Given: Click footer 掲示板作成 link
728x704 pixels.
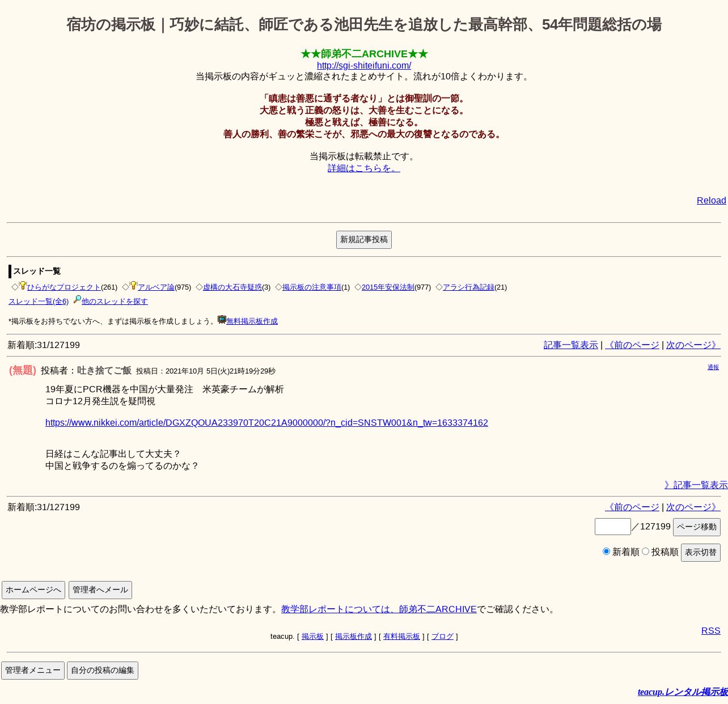Looking at the screenshot, I should tap(353, 637).
